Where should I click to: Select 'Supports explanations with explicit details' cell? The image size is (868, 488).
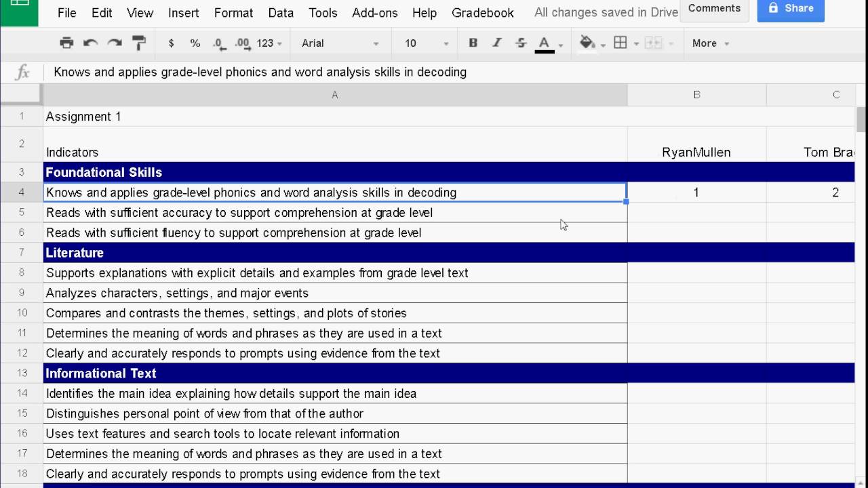click(335, 273)
